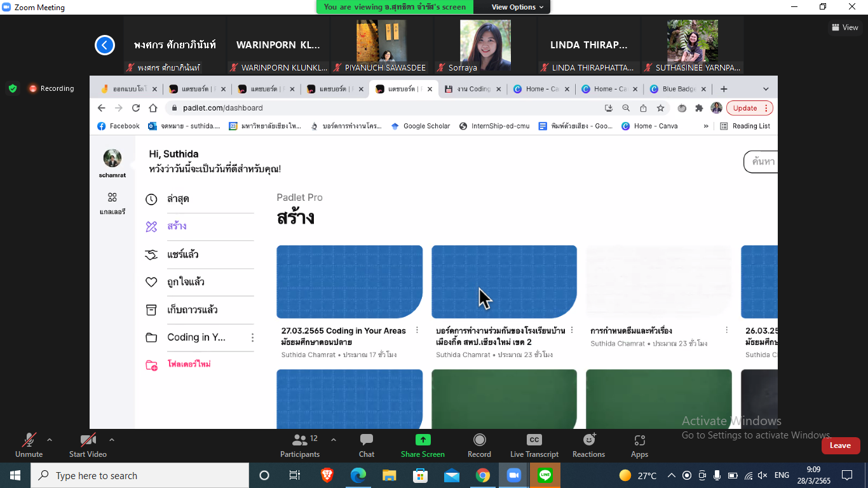Click the Record button in Zoom toolbar
The height and width of the screenshot is (488, 868).
(479, 444)
